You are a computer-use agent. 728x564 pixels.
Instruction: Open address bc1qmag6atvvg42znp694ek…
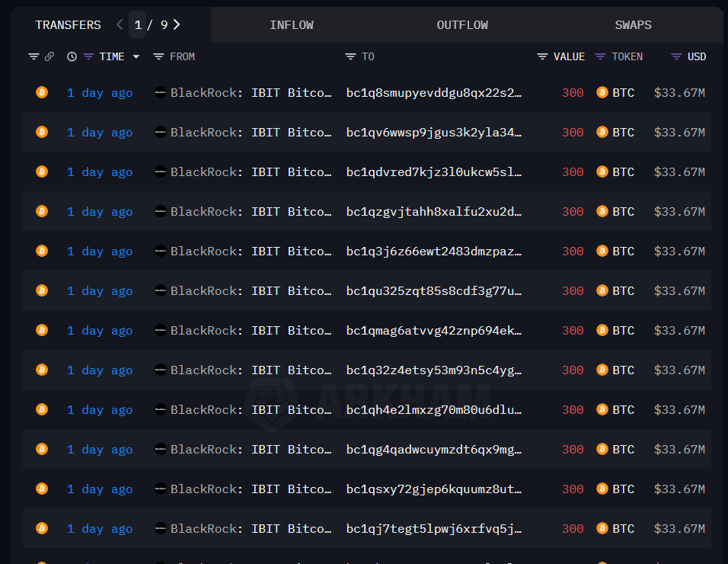(x=434, y=331)
